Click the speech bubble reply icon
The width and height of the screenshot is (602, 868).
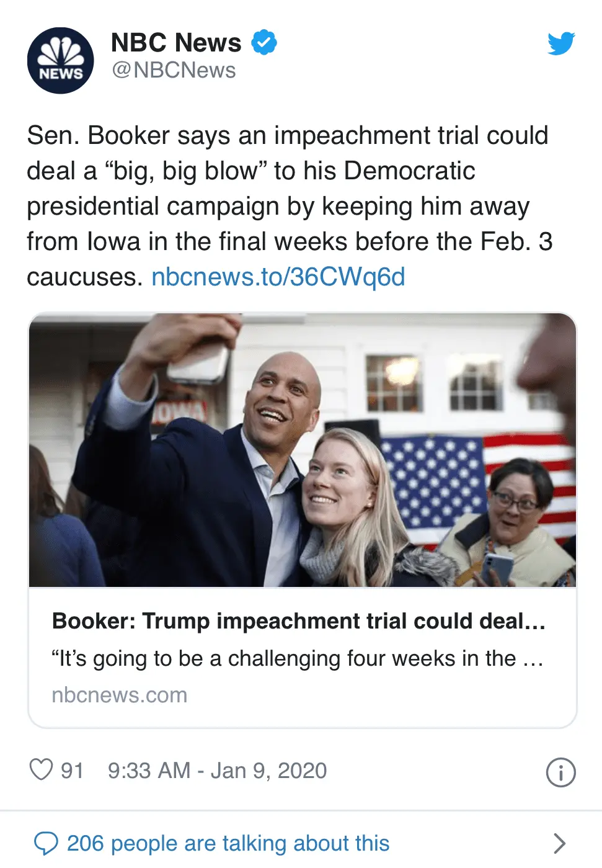tap(46, 843)
